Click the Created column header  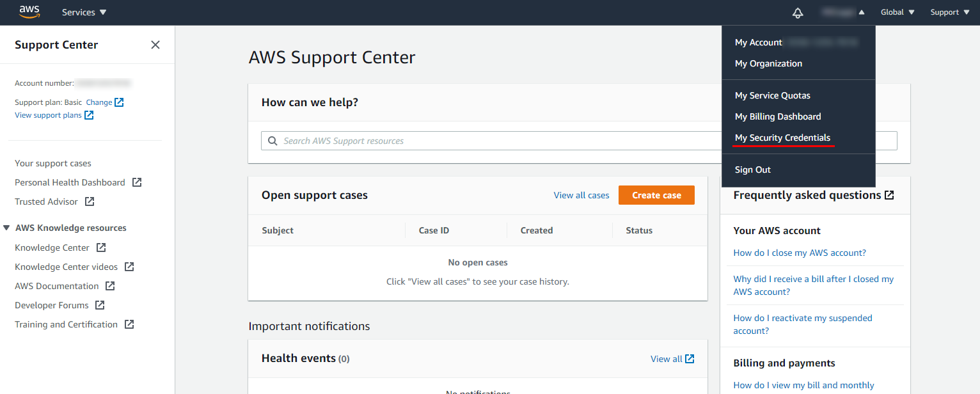[x=537, y=230]
